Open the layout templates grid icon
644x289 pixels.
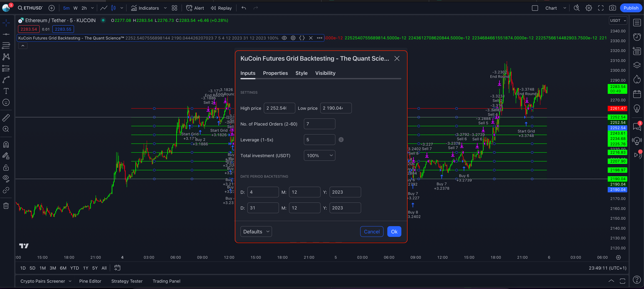pyautogui.click(x=174, y=8)
